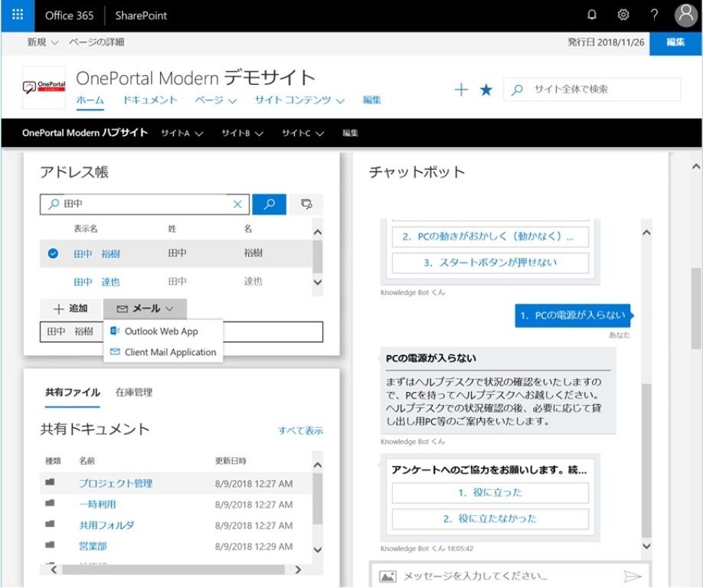
Task: Click the page scroll up arrow at right
Action: pos(696,167)
